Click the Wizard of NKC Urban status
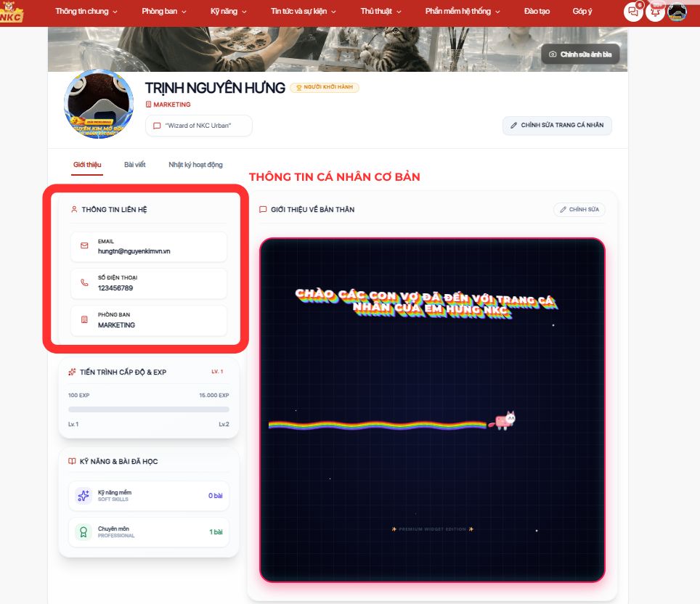The width and height of the screenshot is (700, 604). (x=199, y=126)
